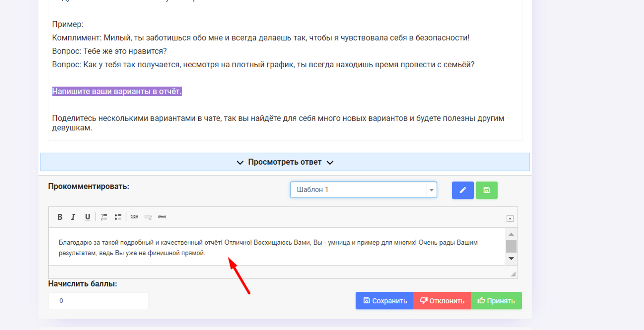The width and height of the screenshot is (644, 330).
Task: Collapse the editor toolbar
Action: [x=510, y=219]
